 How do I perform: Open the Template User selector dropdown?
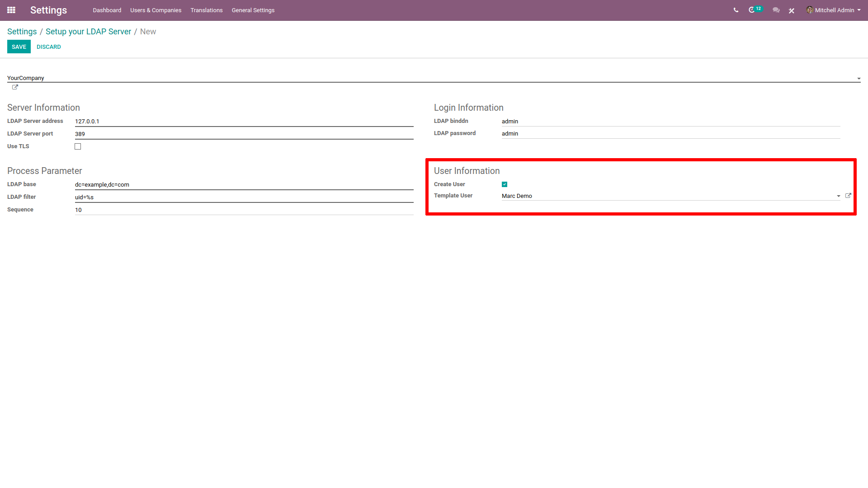[839, 196]
